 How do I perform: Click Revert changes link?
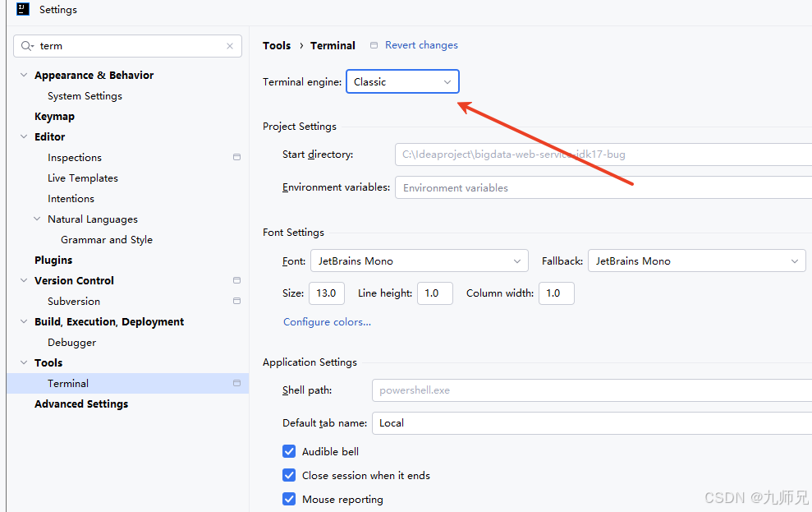tap(421, 45)
